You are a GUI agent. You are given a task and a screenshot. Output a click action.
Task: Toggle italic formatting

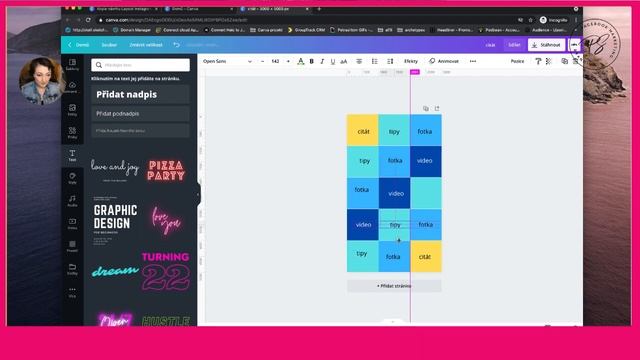(322, 61)
